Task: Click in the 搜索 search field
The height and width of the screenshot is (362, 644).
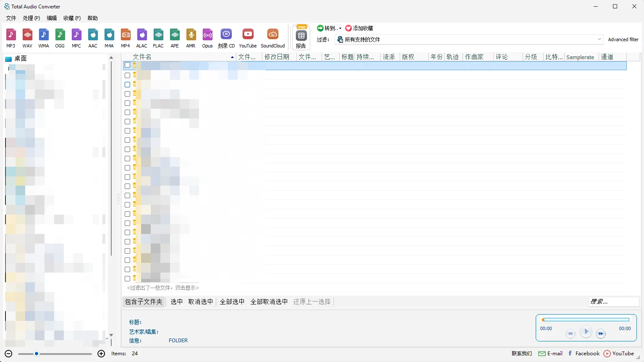Action: point(614,302)
